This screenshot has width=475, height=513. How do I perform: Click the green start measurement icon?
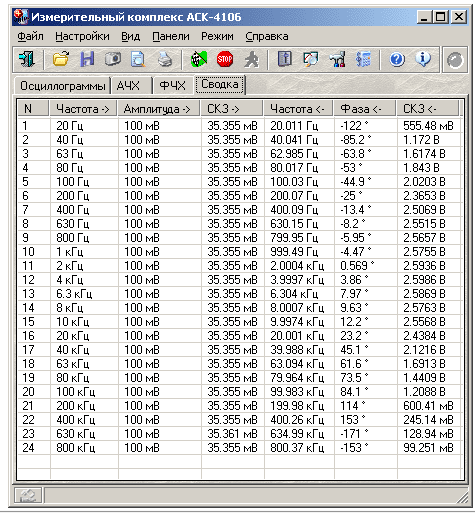pyautogui.click(x=199, y=60)
